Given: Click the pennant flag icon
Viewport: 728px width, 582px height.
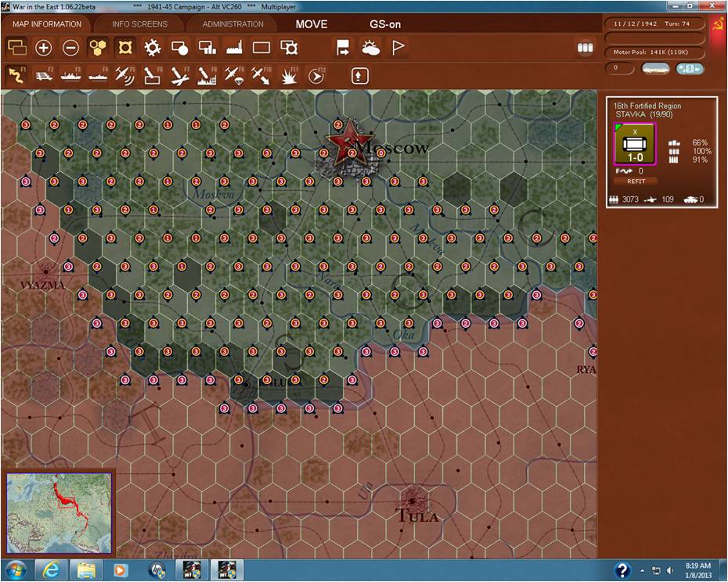Looking at the screenshot, I should (398, 48).
